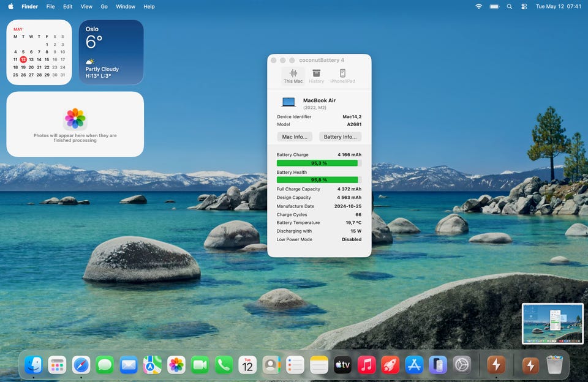Open the History tab in coconutBattery
Image resolution: width=588 pixels, height=382 pixels.
(316, 76)
